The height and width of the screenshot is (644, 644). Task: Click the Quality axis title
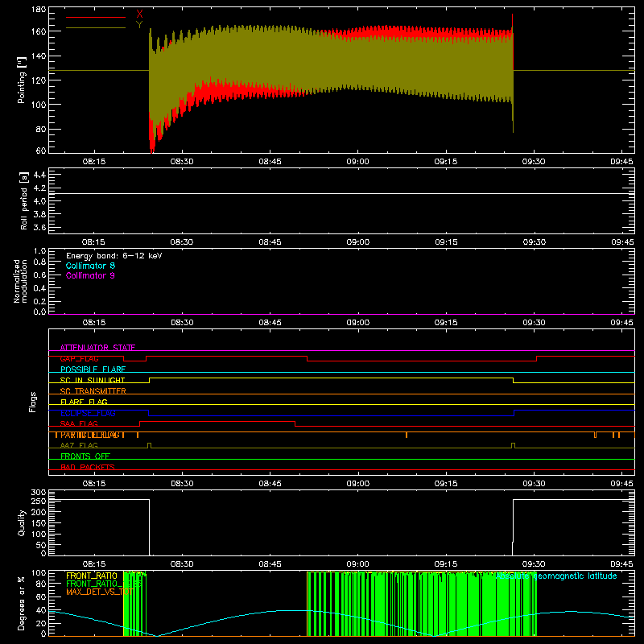click(22, 522)
